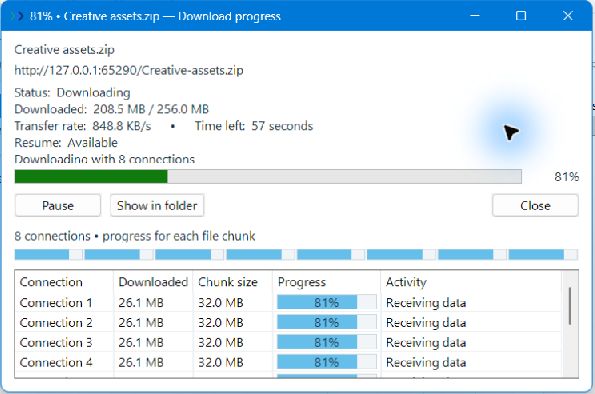Click the download URL text
The height and width of the screenshot is (394, 595).
pos(129,70)
